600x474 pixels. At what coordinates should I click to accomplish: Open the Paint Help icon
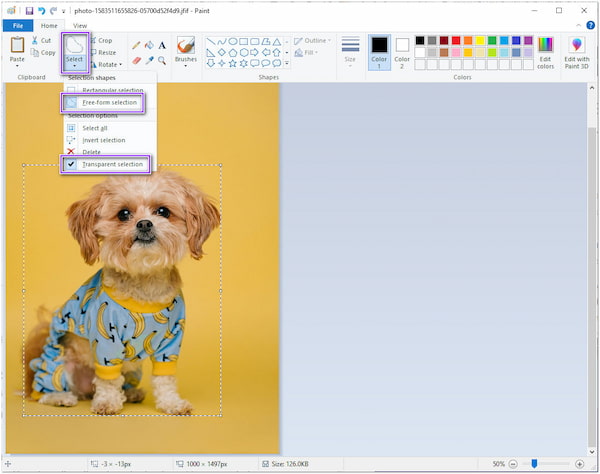click(x=590, y=25)
